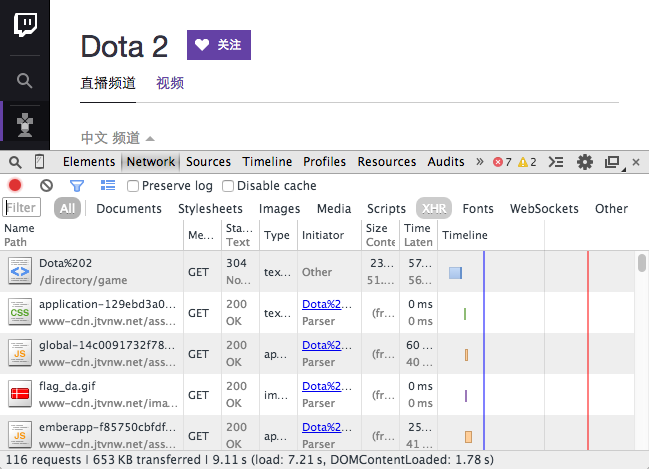This screenshot has height=469, width=649.
Task: Toggle large request rows icon
Action: tap(108, 185)
